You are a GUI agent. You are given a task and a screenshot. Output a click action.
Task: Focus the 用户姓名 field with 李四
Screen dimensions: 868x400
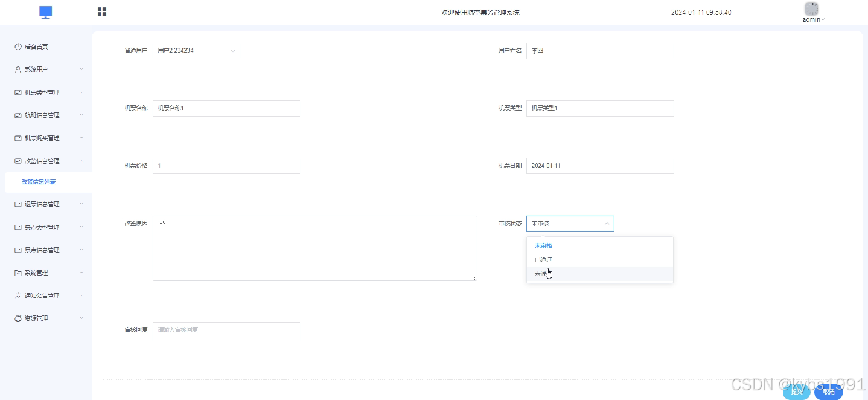coord(600,51)
